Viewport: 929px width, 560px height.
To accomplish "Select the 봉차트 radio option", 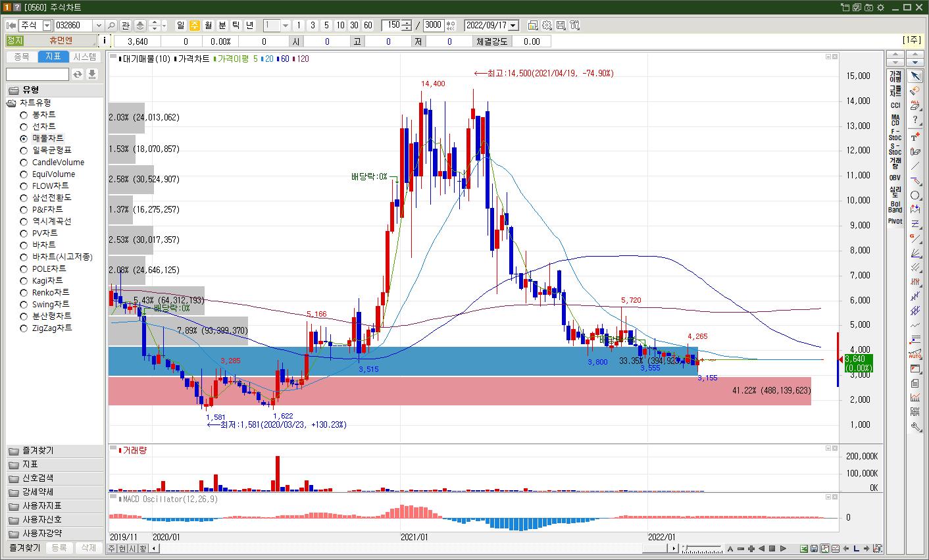I will point(24,115).
